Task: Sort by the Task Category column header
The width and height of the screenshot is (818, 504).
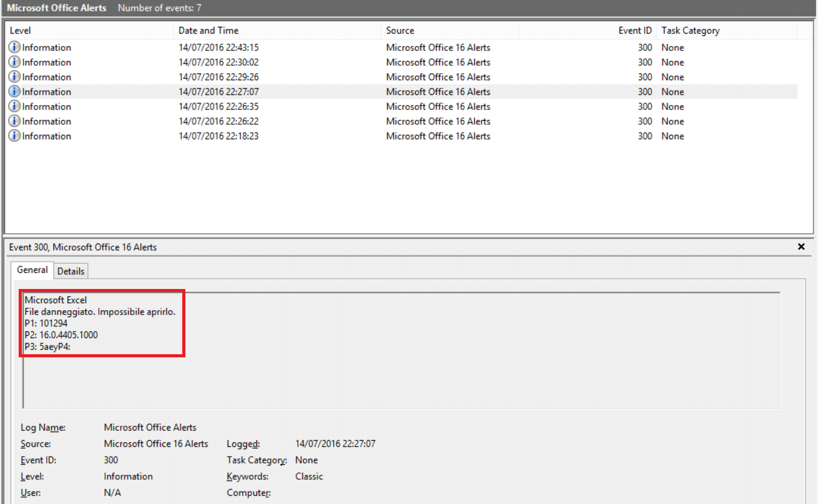Action: point(727,30)
